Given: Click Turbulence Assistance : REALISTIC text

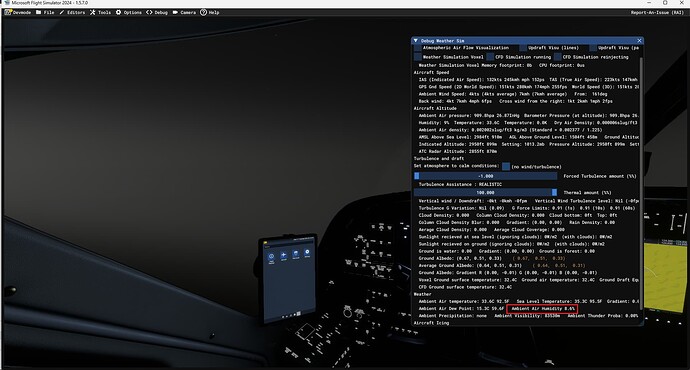Looking at the screenshot, I should tap(460, 184).
